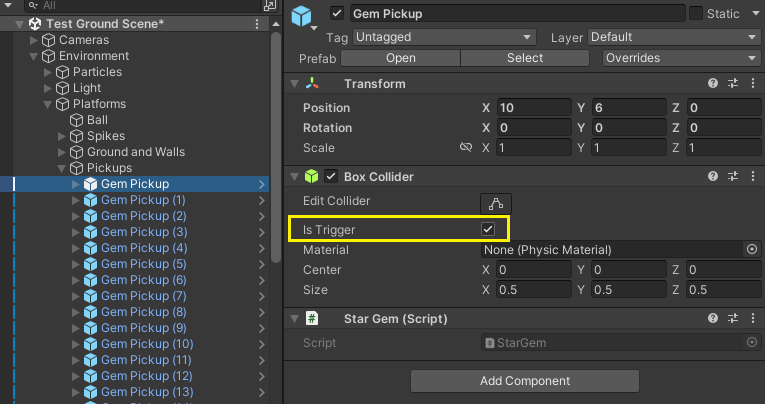Select Ground and Walls object
The image size is (765, 404).
pos(136,152)
